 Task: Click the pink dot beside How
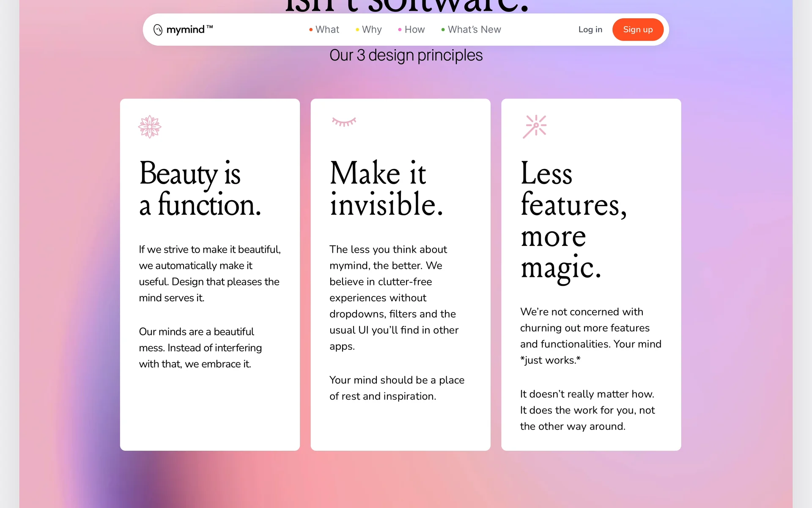click(x=400, y=30)
